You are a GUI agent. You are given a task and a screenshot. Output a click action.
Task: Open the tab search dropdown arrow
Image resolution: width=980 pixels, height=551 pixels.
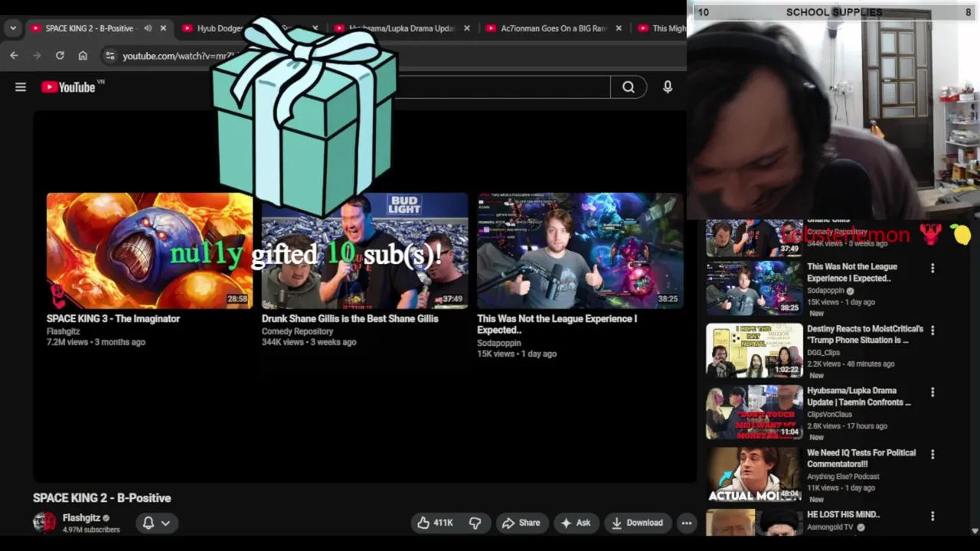pos(12,28)
